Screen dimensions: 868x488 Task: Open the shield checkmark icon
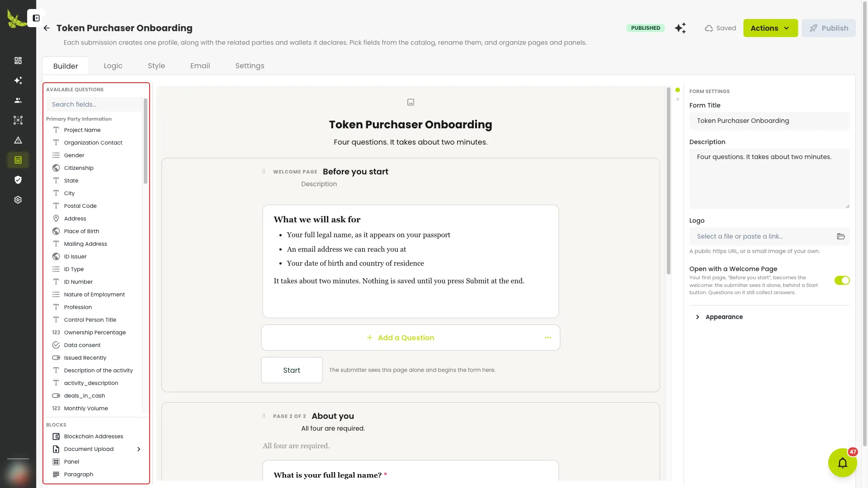click(18, 180)
